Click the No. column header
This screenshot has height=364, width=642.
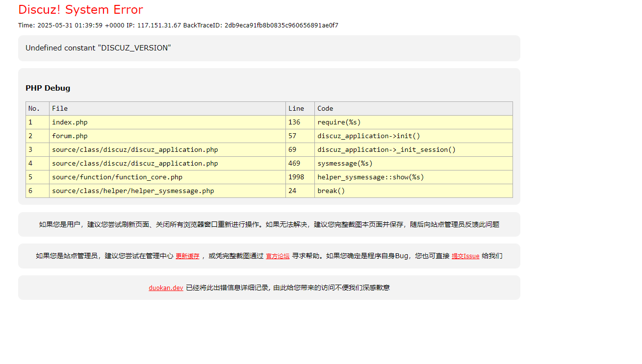click(x=34, y=108)
